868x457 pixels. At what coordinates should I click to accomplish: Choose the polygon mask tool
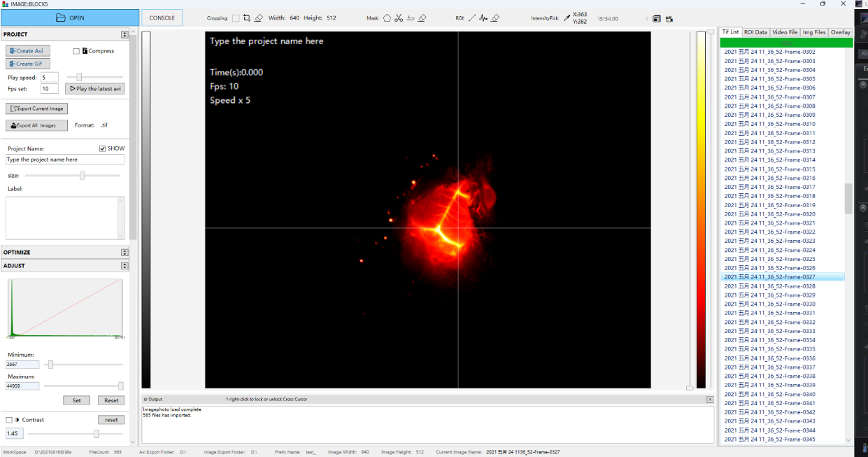(387, 18)
